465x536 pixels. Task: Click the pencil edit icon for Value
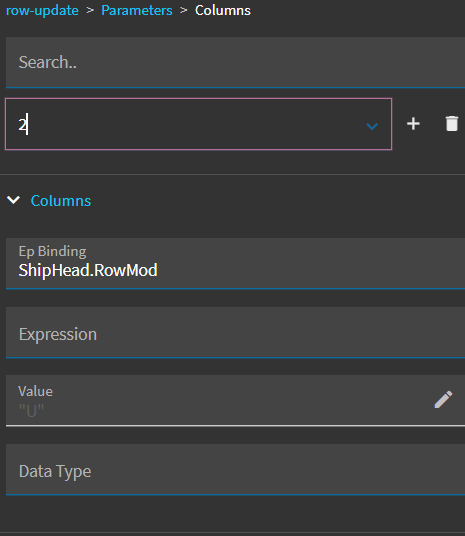(443, 400)
